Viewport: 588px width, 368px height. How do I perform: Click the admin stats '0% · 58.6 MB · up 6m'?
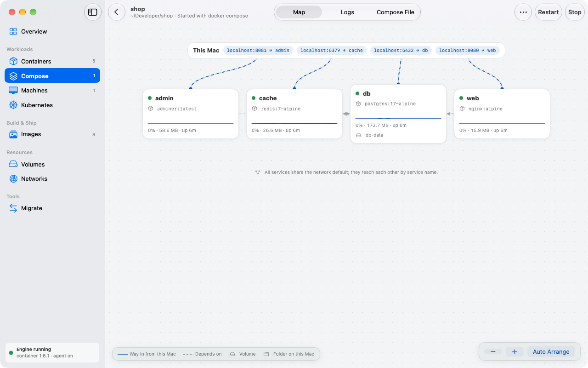click(x=172, y=131)
